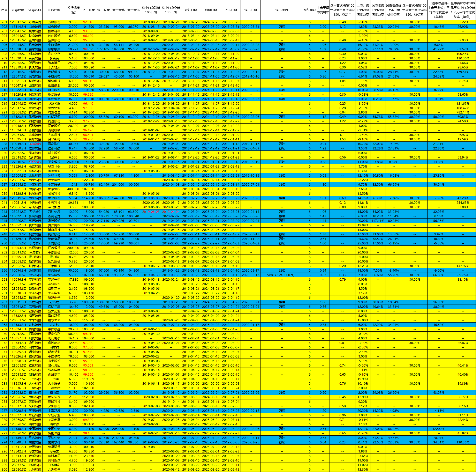Screen dimensions: 476x472
Task: Click the red 2019-06-03 date cell
Action: [151, 212]
